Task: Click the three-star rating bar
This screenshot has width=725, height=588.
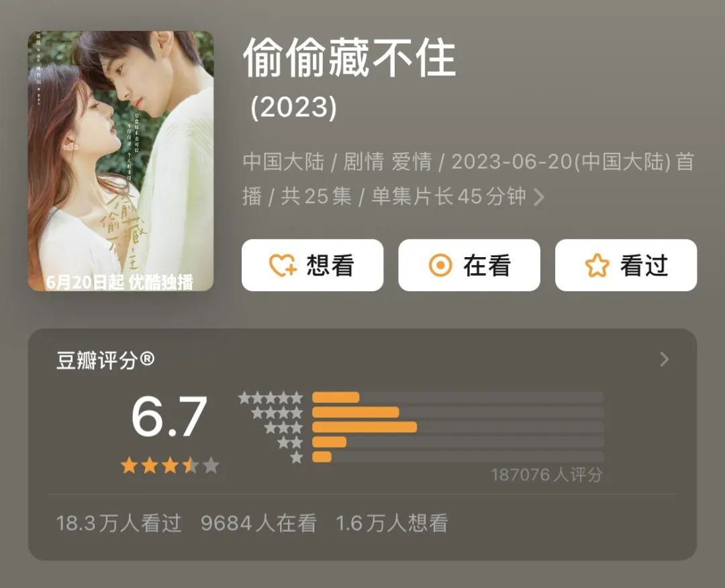Action: click(x=458, y=427)
